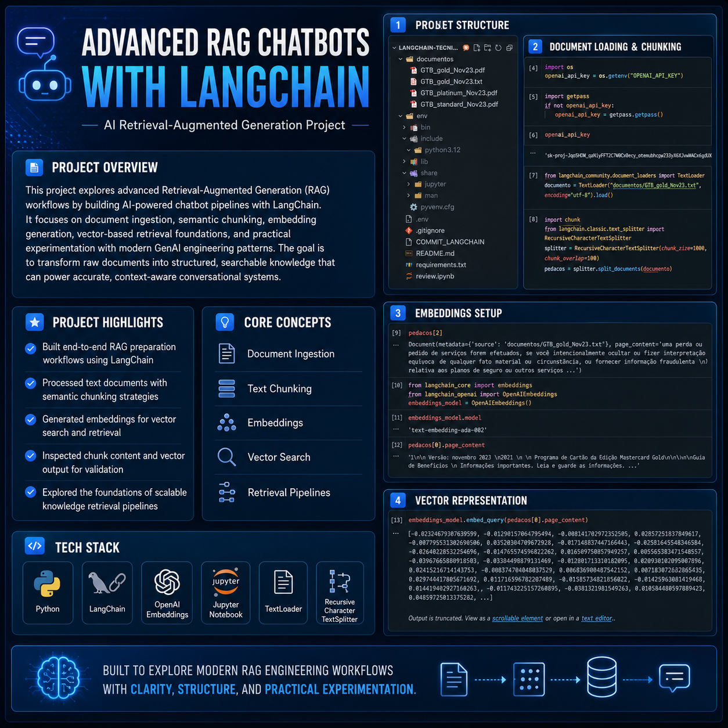Image resolution: width=728 pixels, height=728 pixels.
Task: Click the lightbulb icon beside Core Concepts
Action: point(225,322)
